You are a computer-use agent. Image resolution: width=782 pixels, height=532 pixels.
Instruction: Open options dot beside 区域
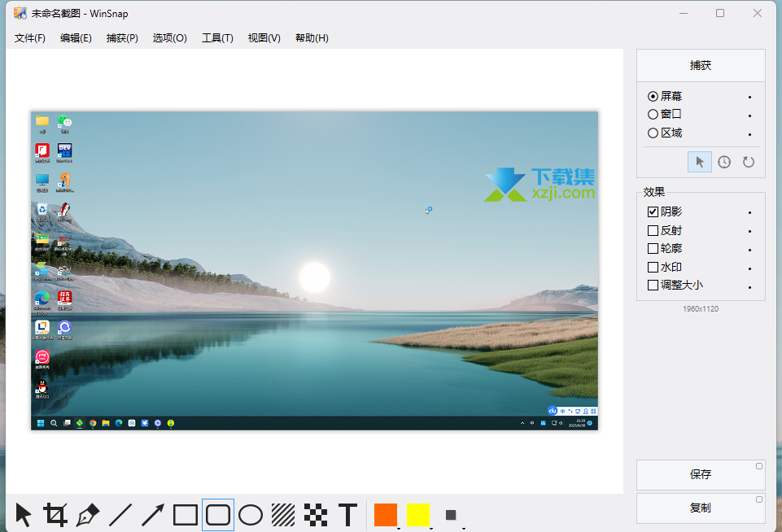pyautogui.click(x=749, y=134)
